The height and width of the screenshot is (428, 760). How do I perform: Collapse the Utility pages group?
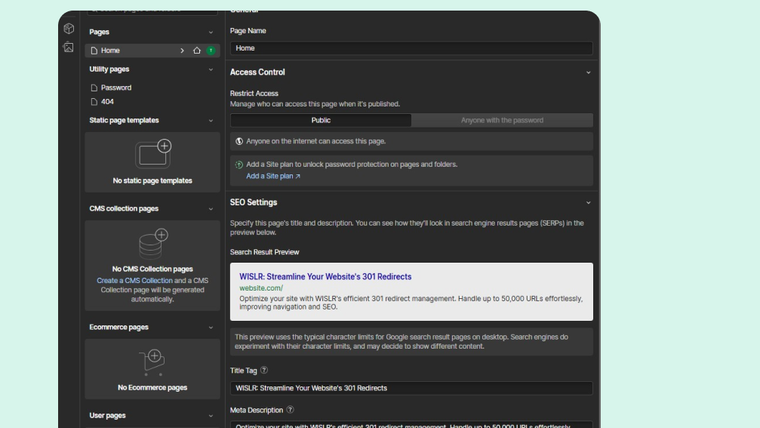pyautogui.click(x=211, y=69)
